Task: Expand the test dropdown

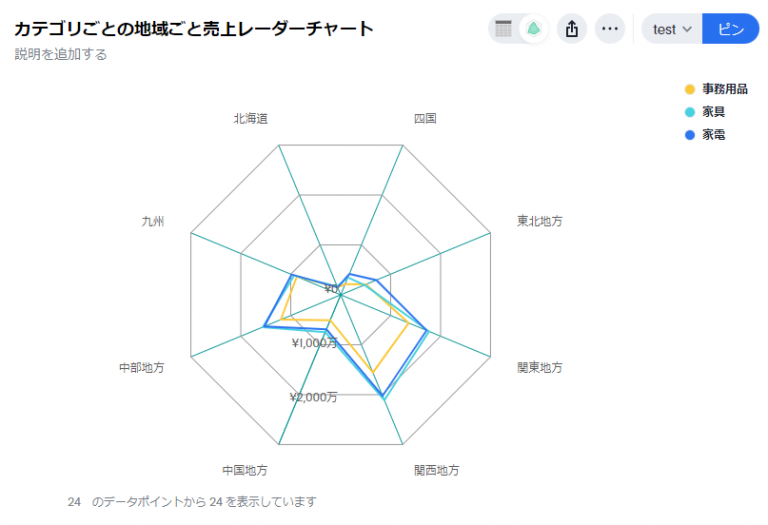Action: [672, 29]
